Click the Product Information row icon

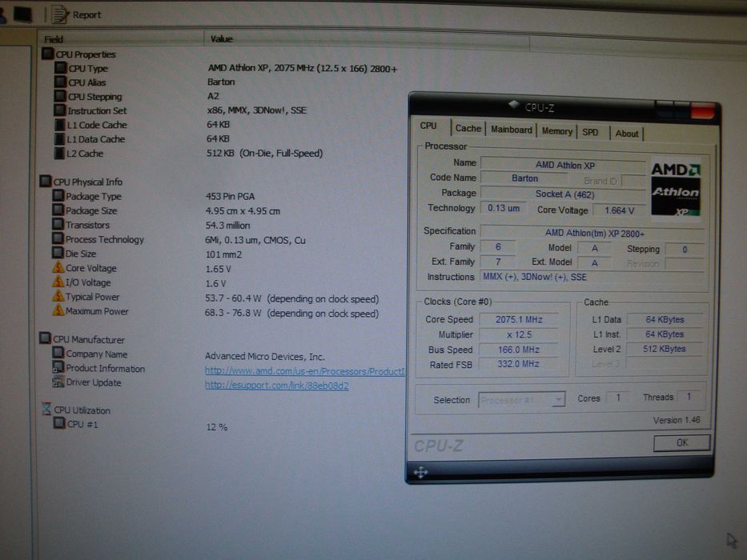click(58, 367)
